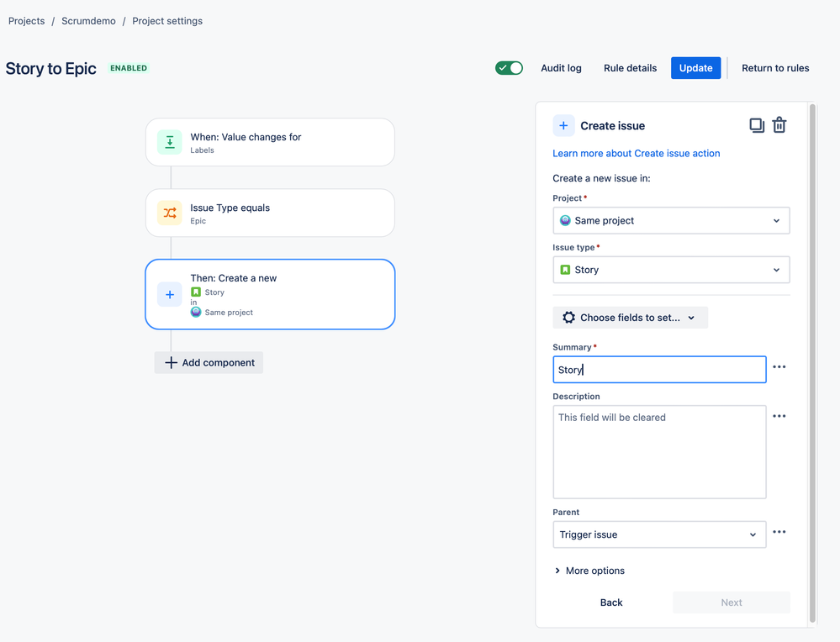Open the three-dot menu beside Description

[779, 416]
